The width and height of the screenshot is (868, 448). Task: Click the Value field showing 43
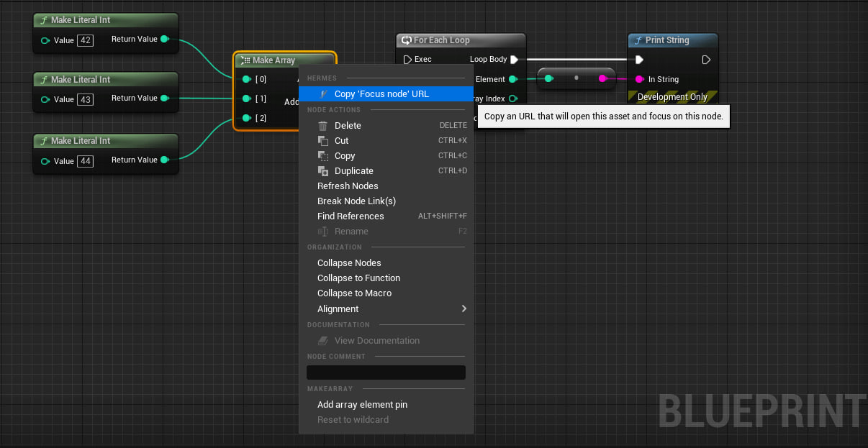[x=86, y=99]
